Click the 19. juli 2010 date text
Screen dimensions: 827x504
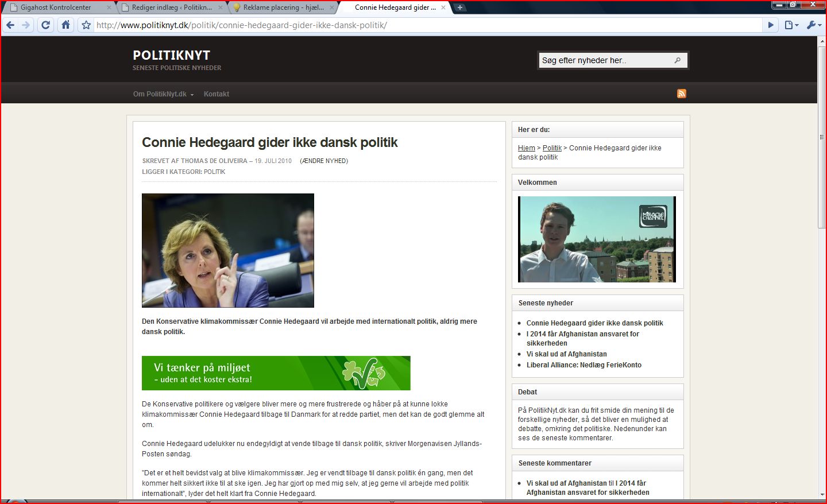(x=273, y=161)
